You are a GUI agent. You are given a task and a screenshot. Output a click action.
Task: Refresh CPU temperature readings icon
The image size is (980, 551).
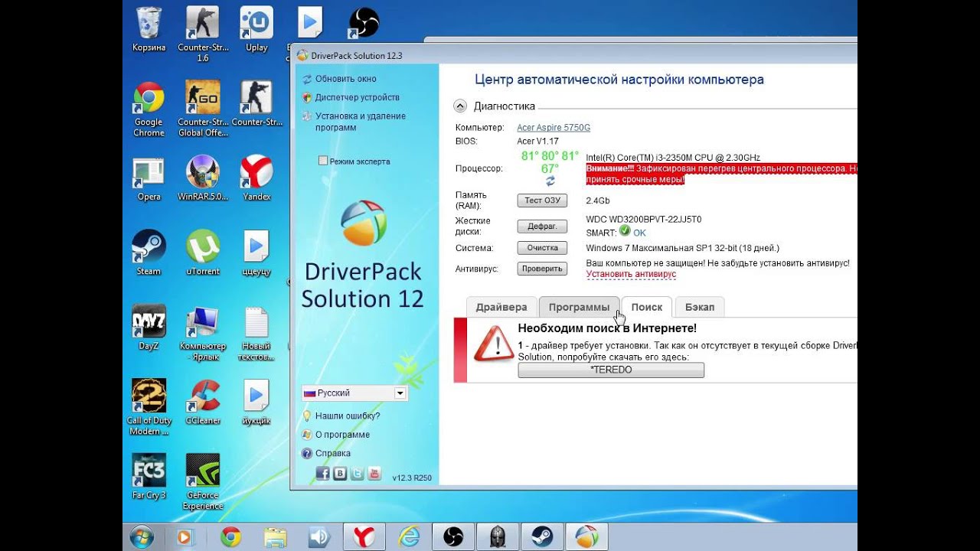click(550, 181)
